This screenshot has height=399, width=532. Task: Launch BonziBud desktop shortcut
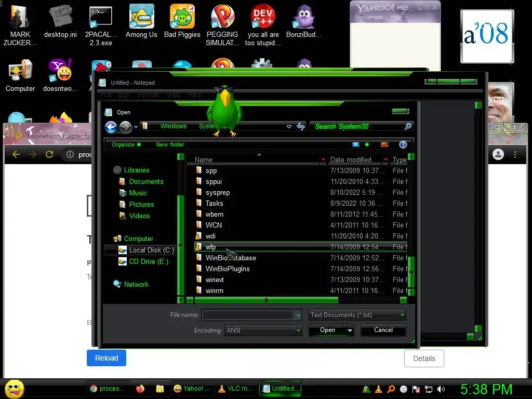(x=303, y=21)
